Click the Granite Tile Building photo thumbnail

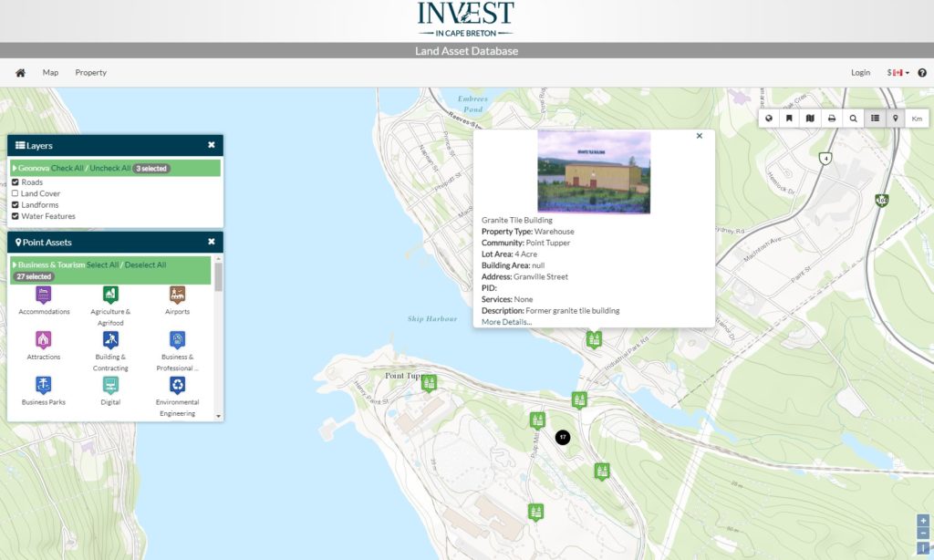[x=594, y=175]
